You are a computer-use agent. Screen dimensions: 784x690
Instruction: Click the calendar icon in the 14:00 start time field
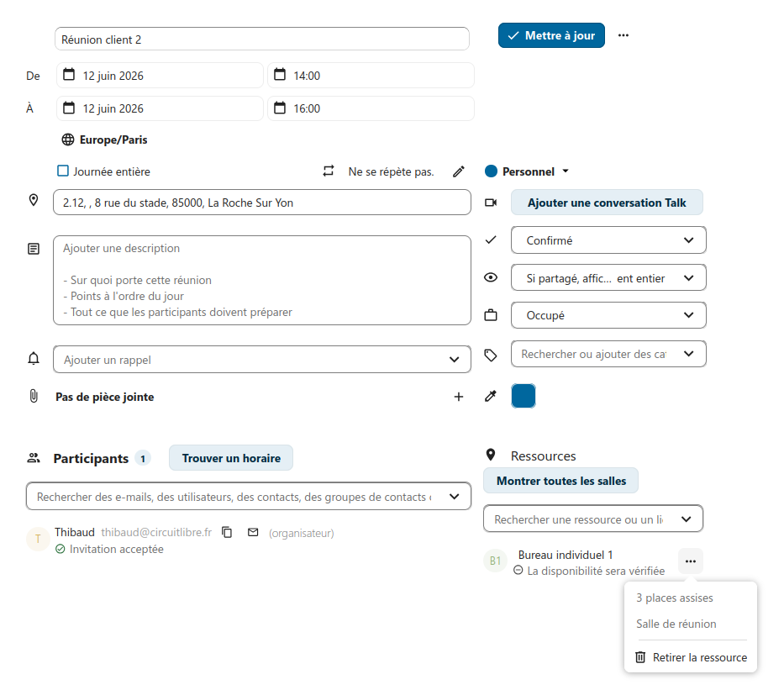point(280,75)
